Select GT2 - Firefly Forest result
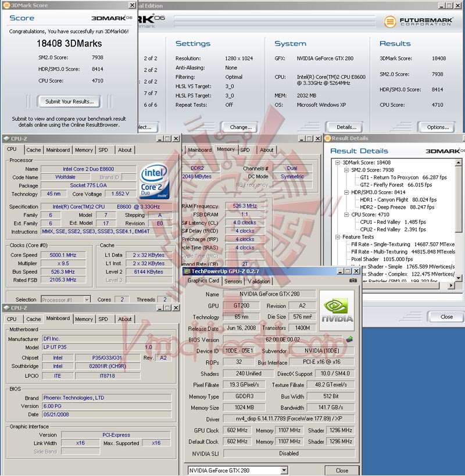This screenshot has height=476, width=465. (x=396, y=185)
